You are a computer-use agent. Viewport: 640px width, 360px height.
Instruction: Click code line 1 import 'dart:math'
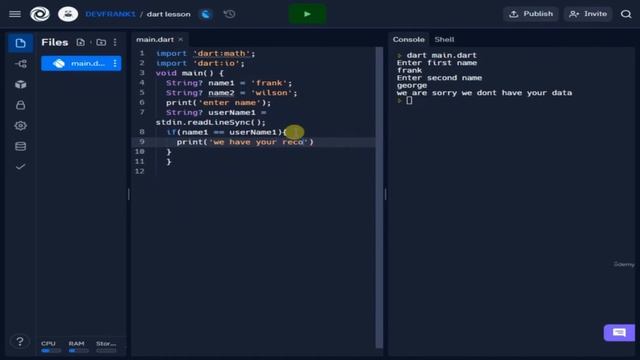pyautogui.click(x=205, y=53)
